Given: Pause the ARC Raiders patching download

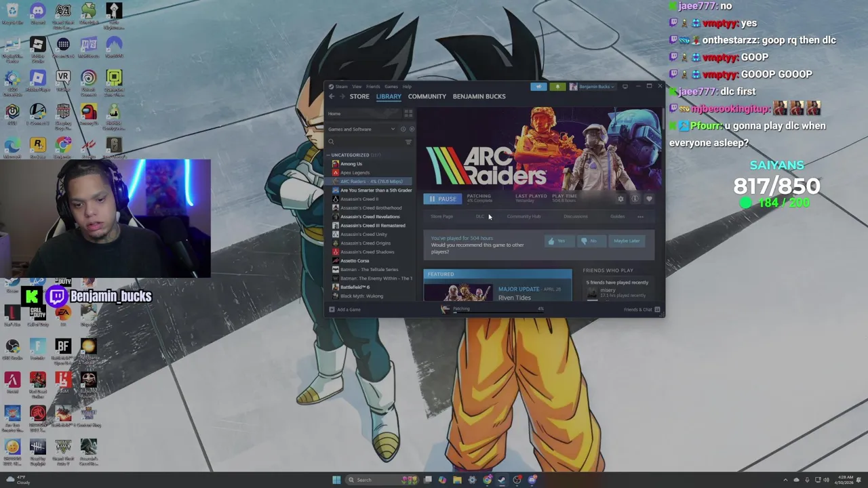Looking at the screenshot, I should tap(442, 199).
